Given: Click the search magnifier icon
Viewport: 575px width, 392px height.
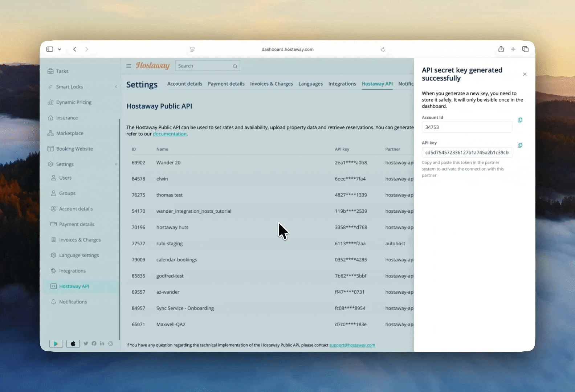Looking at the screenshot, I should point(235,66).
